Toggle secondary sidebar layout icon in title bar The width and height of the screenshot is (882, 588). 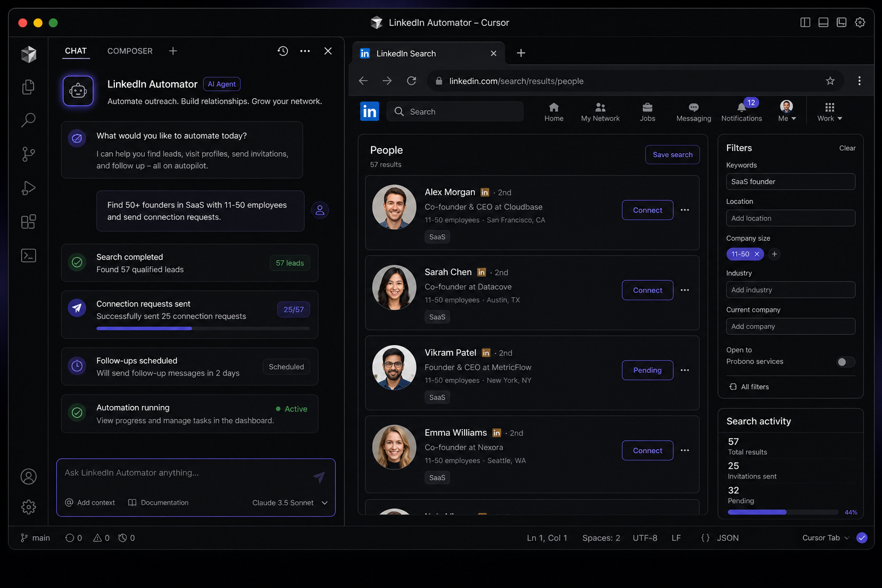point(841,22)
